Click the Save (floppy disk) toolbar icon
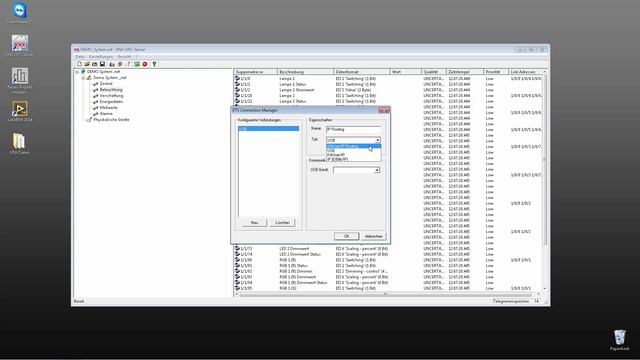Image resolution: width=640 pixels, height=360 pixels. pos(102,64)
